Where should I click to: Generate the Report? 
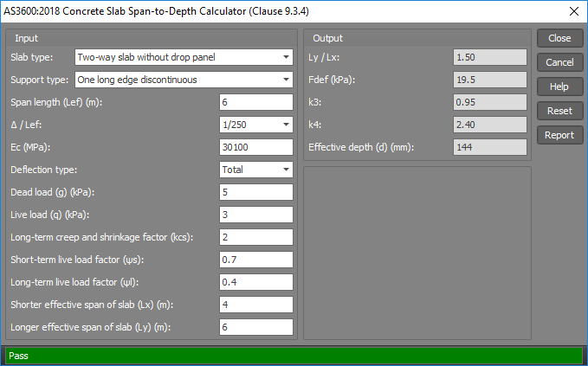[560, 135]
